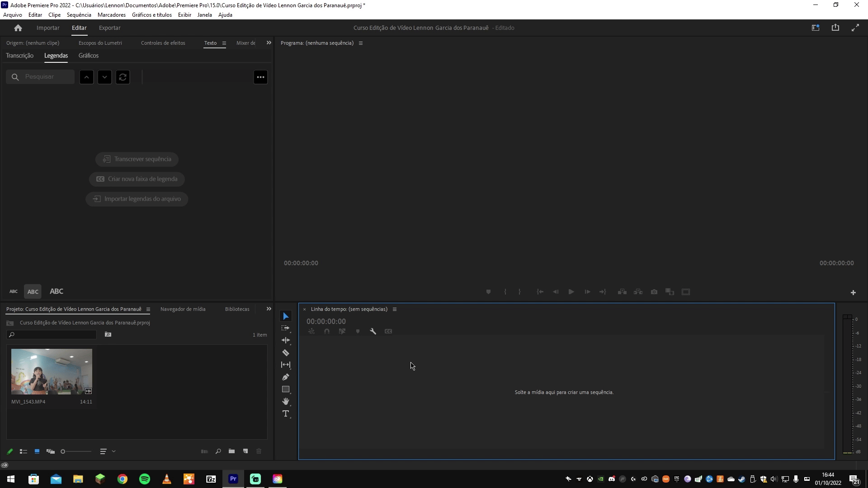Adjust thumbnail zoom slider in Project panel
The width and height of the screenshot is (868, 488).
pyautogui.click(x=63, y=451)
